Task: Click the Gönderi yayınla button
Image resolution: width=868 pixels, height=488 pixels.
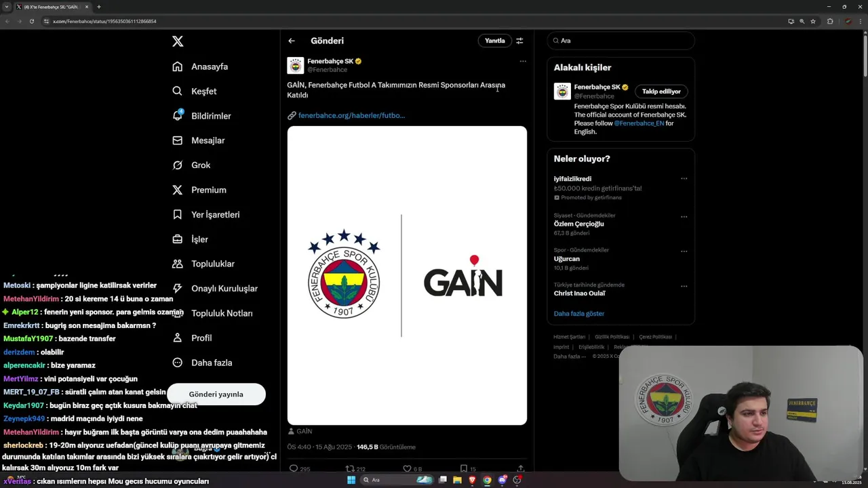Action: 216,394
